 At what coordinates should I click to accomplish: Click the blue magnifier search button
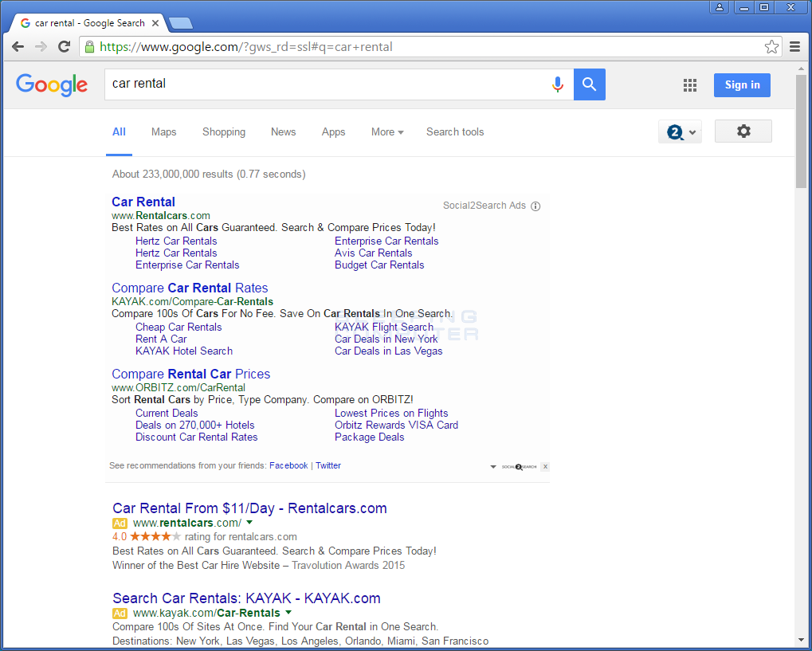point(590,84)
